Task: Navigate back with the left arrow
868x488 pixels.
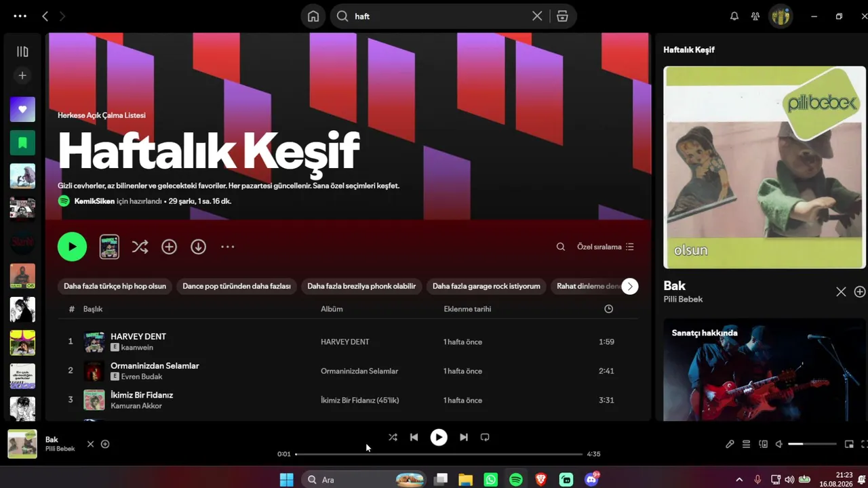Action: click(x=45, y=16)
